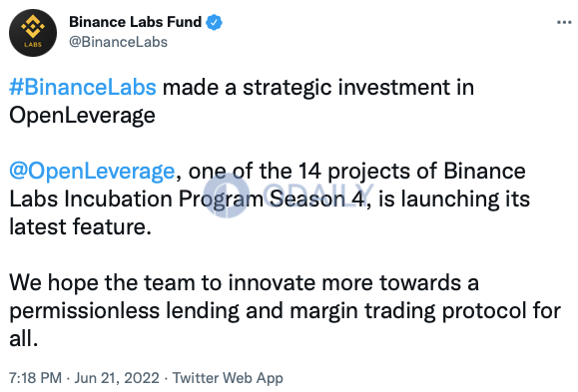Visit the @BinanceLabs handle
The image size is (578, 392).
point(118,42)
